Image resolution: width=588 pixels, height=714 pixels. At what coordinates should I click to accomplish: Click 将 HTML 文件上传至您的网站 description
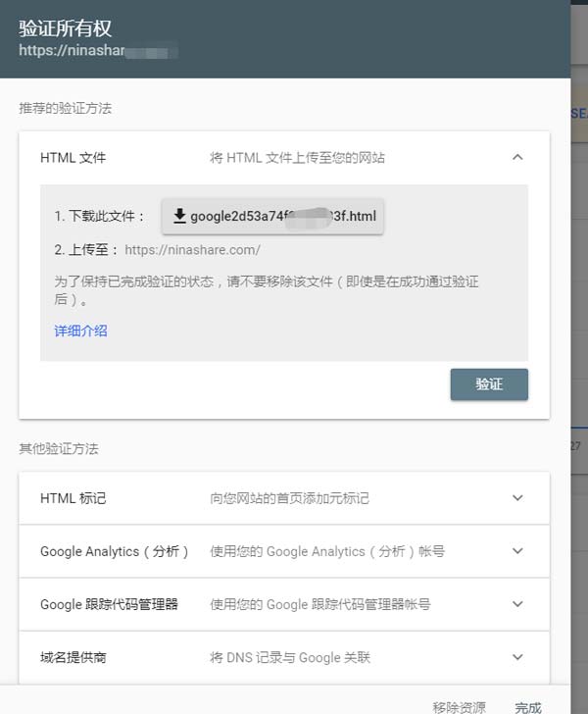click(297, 158)
